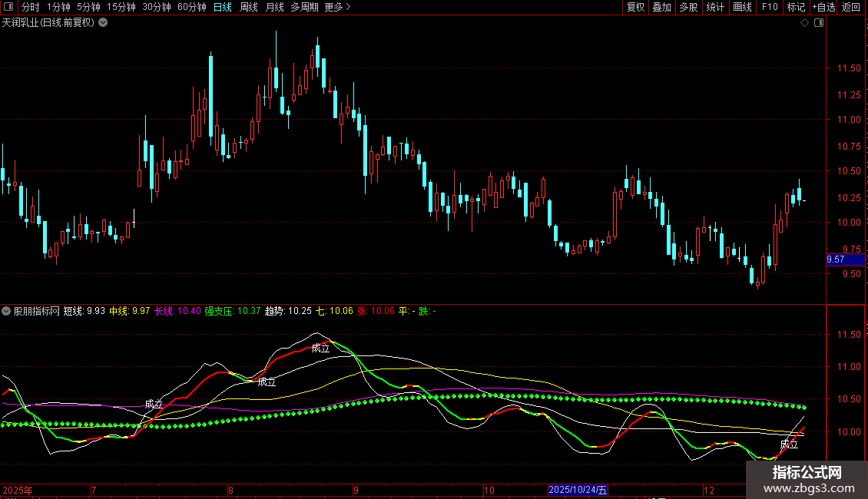The height and width of the screenshot is (499, 868).
Task: Click the 股朋指标网 indicator name
Action: [37, 311]
